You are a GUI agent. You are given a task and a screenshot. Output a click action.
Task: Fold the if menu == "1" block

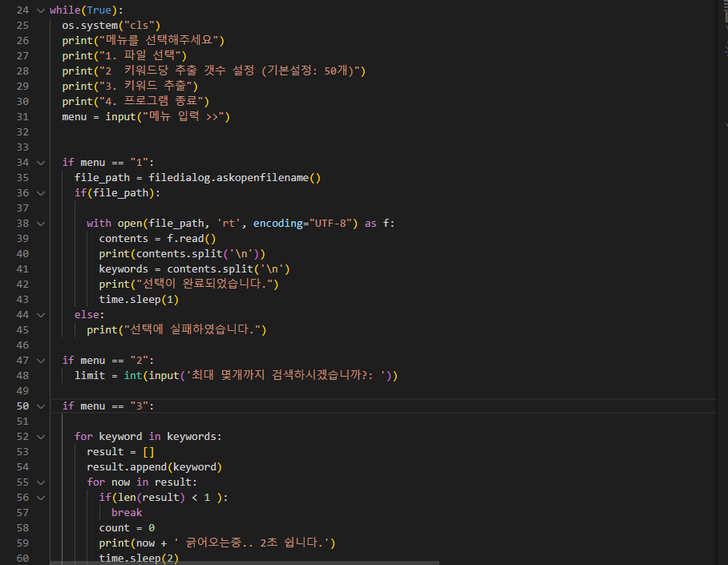[41, 163]
